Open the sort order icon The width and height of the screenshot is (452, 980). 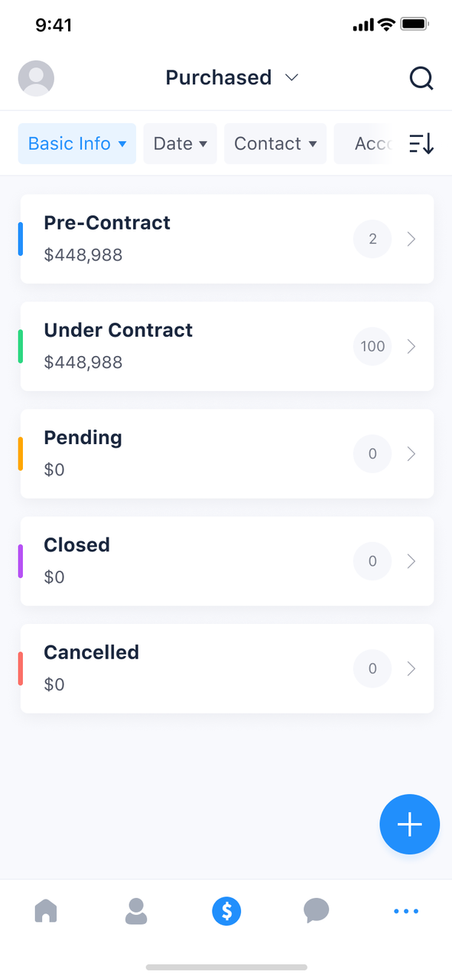pos(421,144)
